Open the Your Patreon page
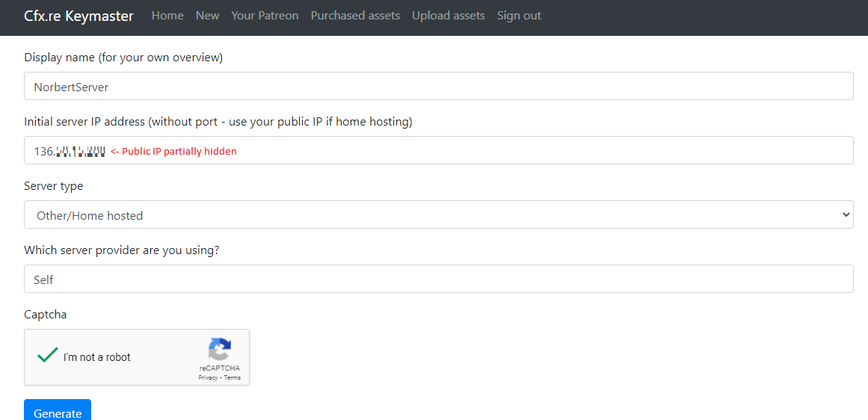Image resolution: width=868 pixels, height=420 pixels. coord(265,16)
